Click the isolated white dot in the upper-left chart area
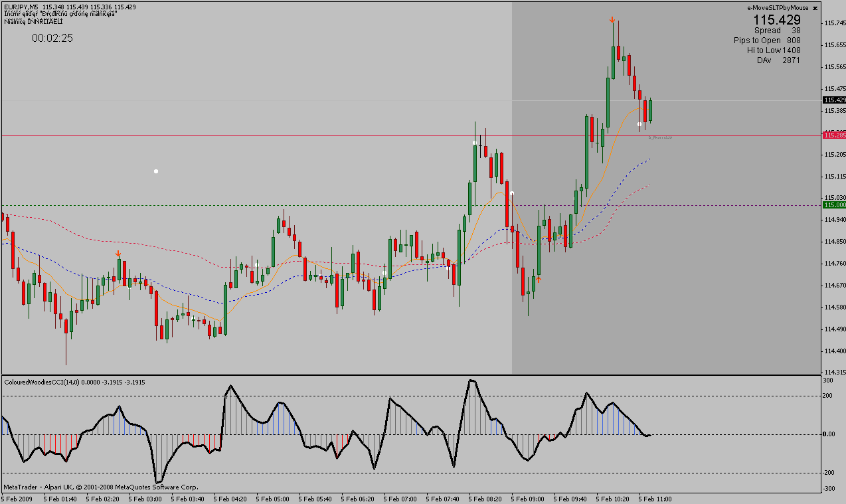The width and height of the screenshot is (846, 504). click(x=156, y=171)
